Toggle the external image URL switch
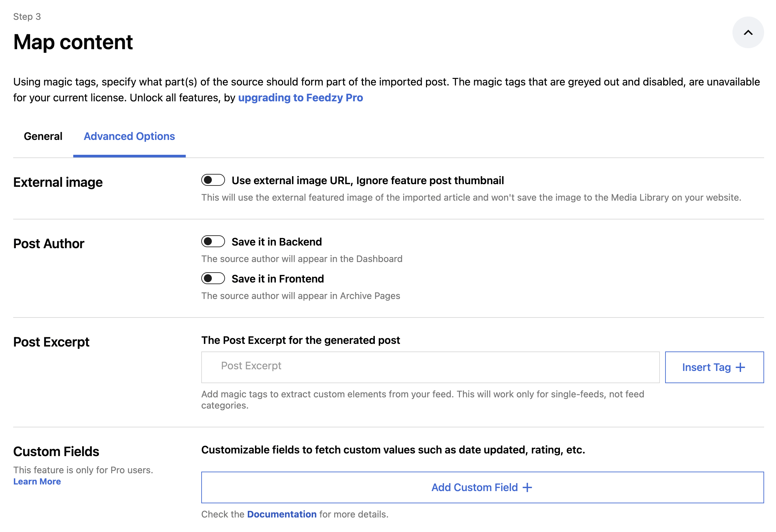This screenshot has height=532, width=776. pos(213,180)
